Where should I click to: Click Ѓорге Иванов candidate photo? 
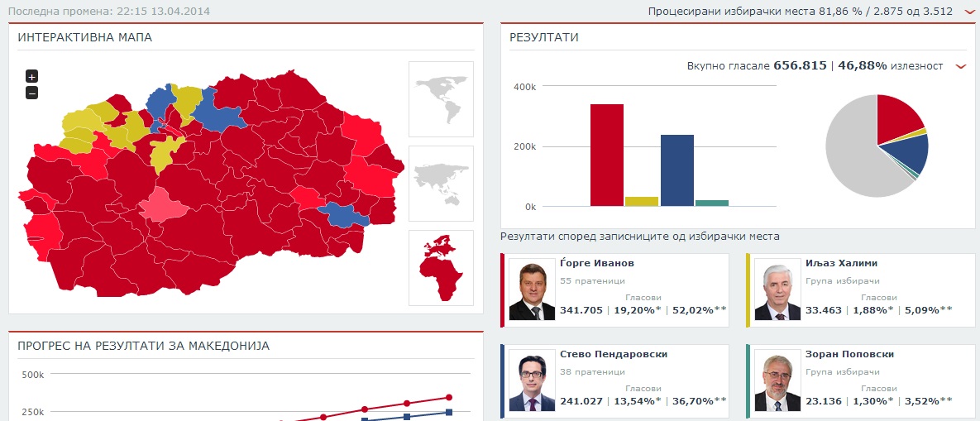[x=532, y=290]
